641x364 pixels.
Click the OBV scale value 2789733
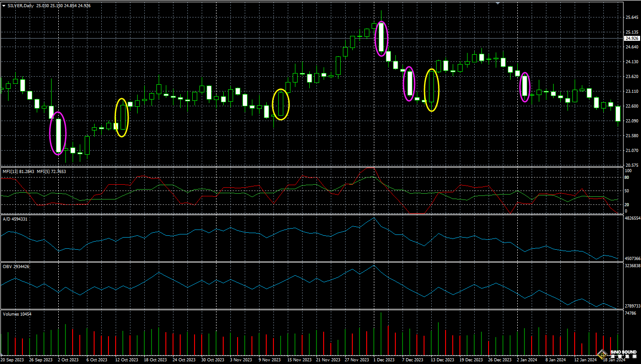click(x=632, y=306)
